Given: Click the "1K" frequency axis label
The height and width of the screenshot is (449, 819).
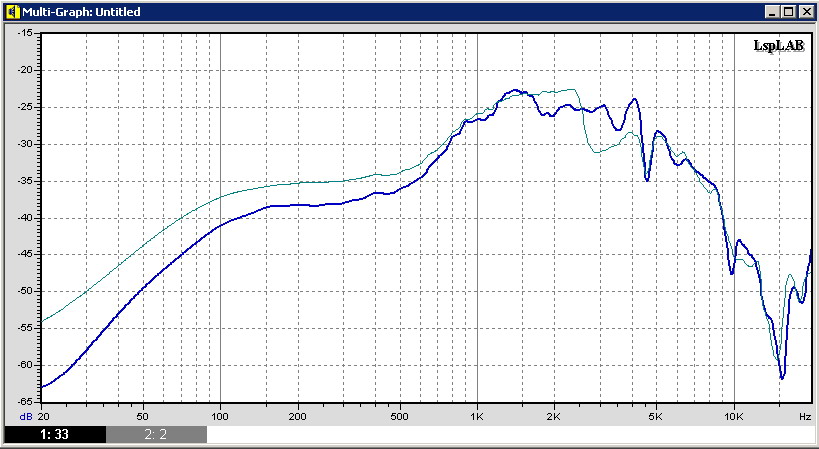Looking at the screenshot, I should point(477,416).
